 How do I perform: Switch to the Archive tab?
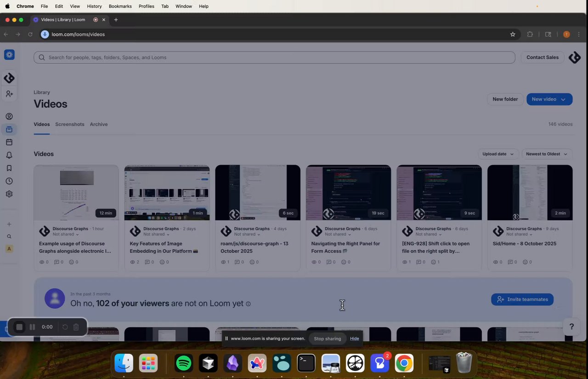[99, 124]
